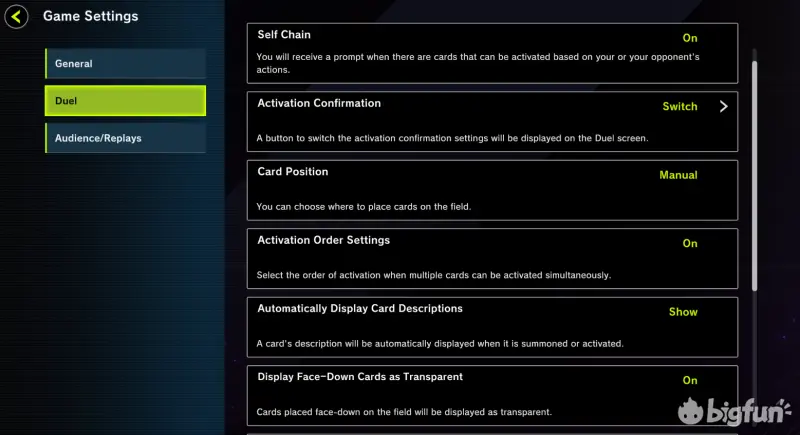This screenshot has height=435, width=800.
Task: Click the Automatically Display Card Descriptions heading
Action: pos(360,308)
